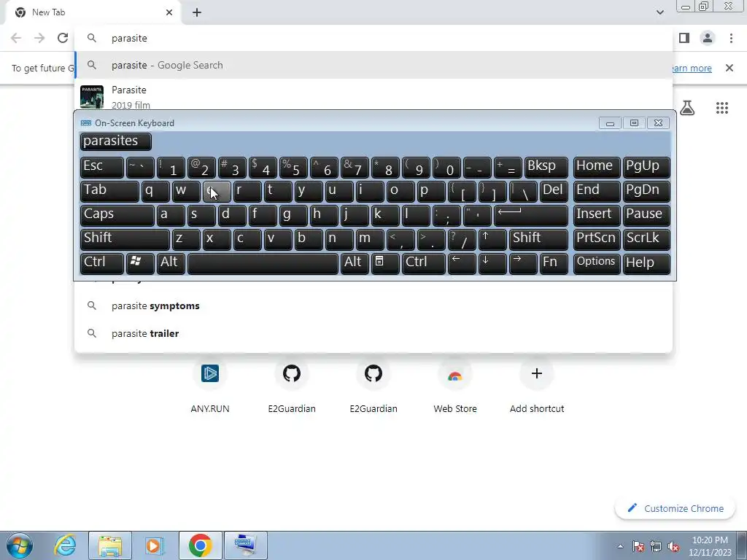
Task: Close the New Tab tab
Action: click(169, 12)
